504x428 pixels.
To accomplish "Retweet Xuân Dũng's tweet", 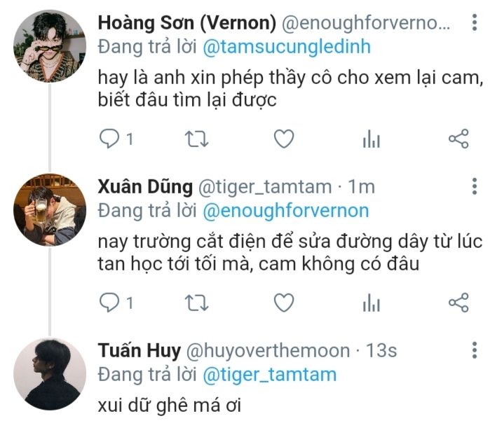I will pyautogui.click(x=196, y=303).
